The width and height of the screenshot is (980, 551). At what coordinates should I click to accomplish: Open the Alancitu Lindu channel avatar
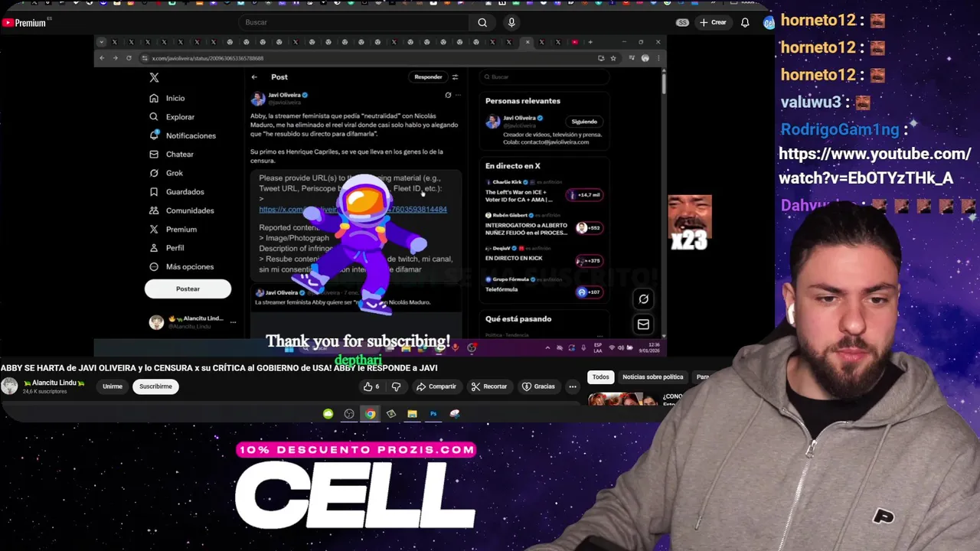[9, 386]
